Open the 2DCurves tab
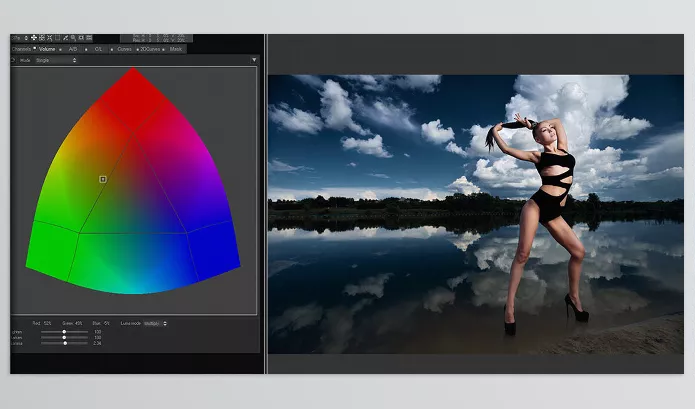This screenshot has height=409, width=695. pyautogui.click(x=148, y=49)
